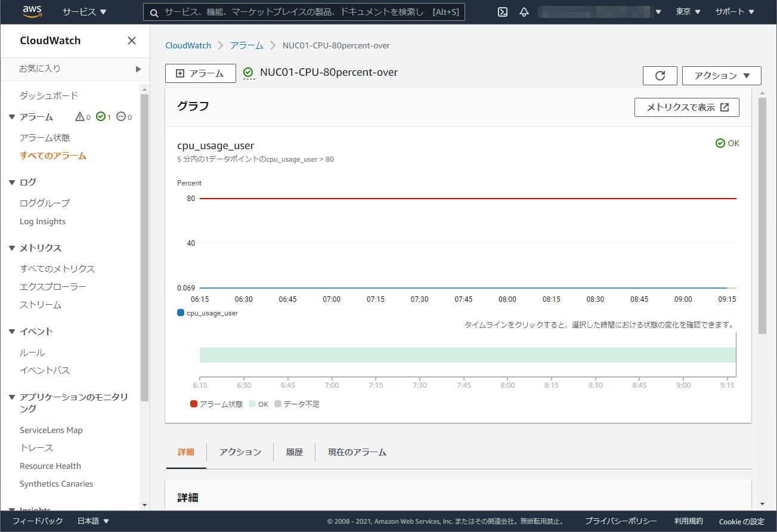777x532 pixels.
Task: Click the blue cpu_usage_user legend swatch
Action: (x=181, y=313)
